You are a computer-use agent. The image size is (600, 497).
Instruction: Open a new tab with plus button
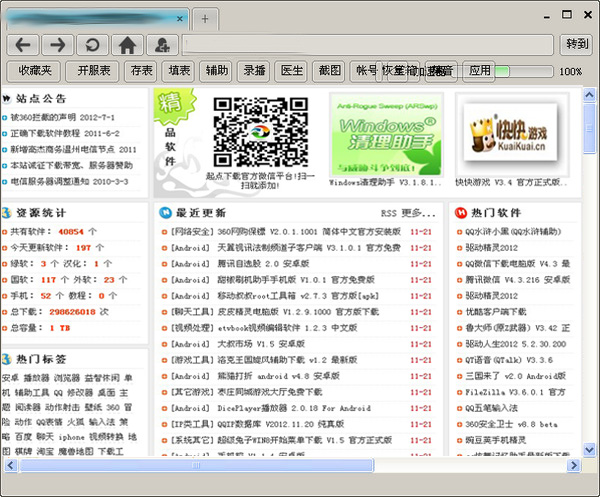point(205,19)
